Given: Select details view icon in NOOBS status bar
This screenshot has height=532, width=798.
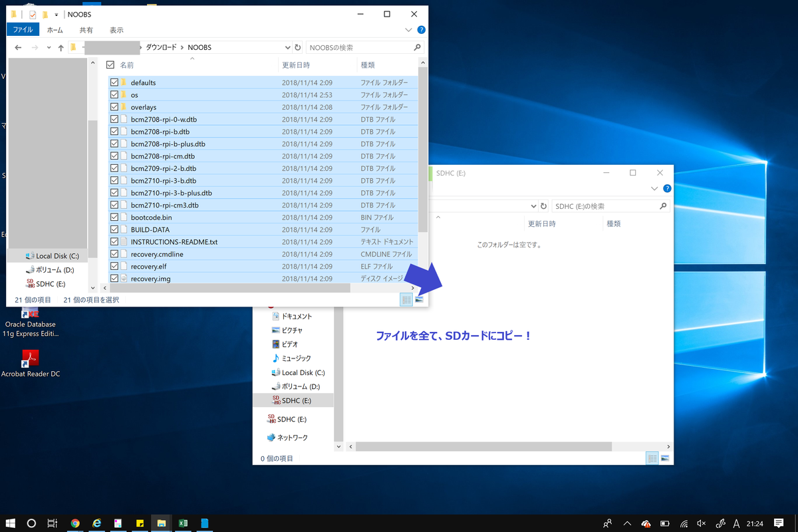Looking at the screenshot, I should [x=407, y=299].
